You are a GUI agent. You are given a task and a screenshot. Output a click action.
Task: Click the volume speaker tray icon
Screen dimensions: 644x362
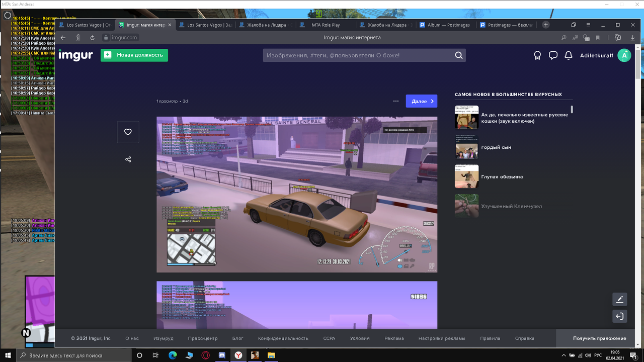(588, 355)
